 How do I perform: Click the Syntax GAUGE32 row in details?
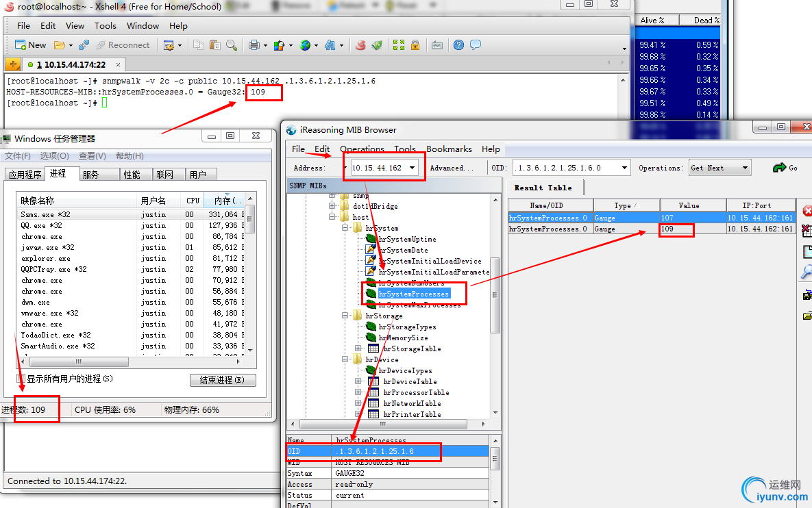(388, 473)
